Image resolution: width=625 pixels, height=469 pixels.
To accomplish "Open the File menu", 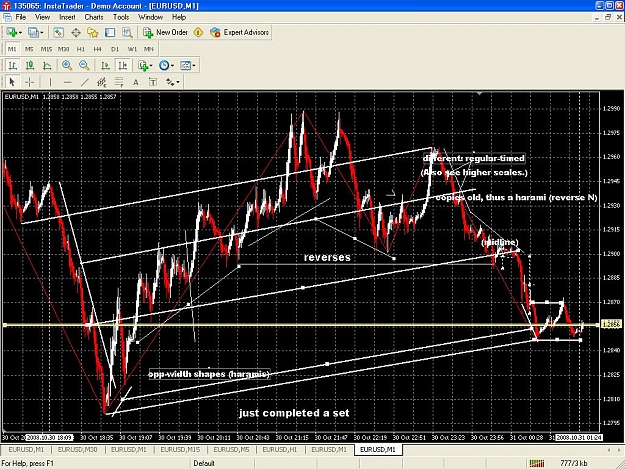I will tap(21, 17).
